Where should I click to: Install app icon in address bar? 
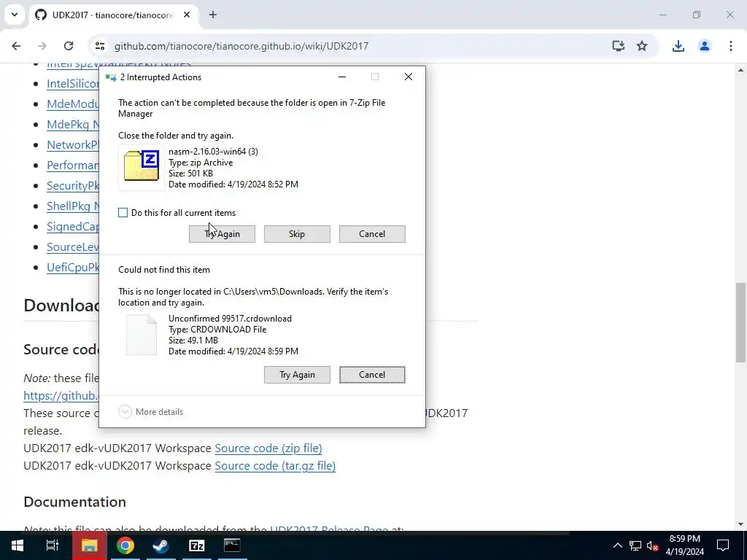pyautogui.click(x=619, y=46)
